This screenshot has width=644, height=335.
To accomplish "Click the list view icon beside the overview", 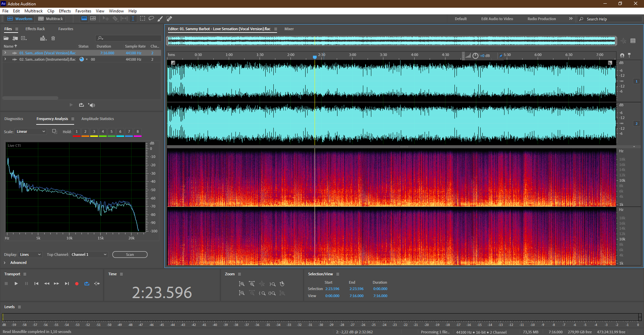I will pos(633,41).
